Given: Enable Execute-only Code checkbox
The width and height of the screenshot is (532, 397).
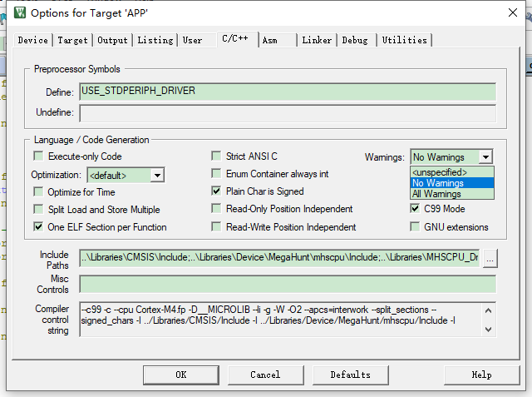Looking at the screenshot, I should click(38, 156).
